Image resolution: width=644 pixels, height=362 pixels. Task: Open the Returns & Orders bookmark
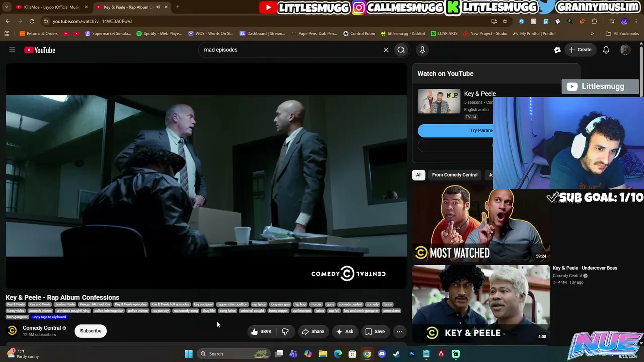coord(39,33)
